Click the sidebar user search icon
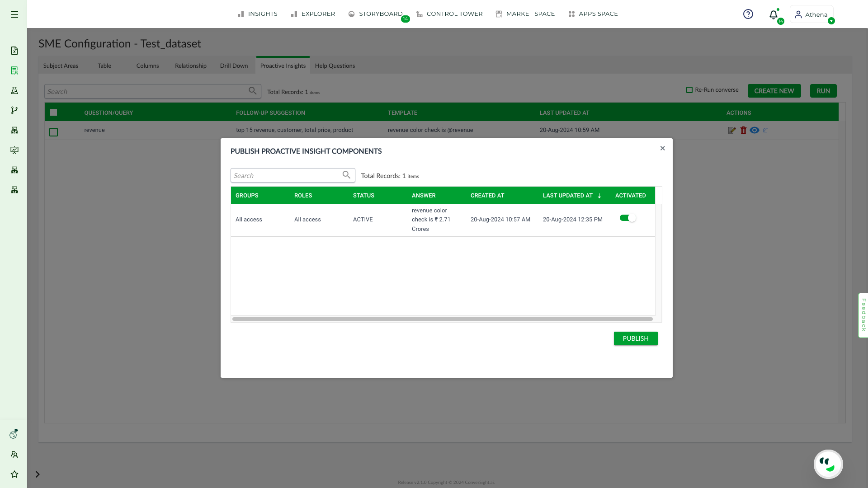Viewport: 868px width, 488px height. (x=14, y=455)
